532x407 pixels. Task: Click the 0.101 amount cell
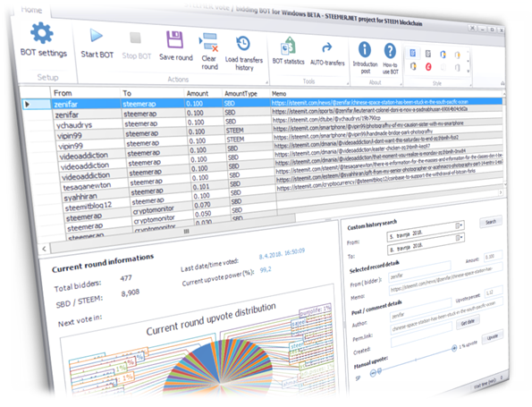201,187
